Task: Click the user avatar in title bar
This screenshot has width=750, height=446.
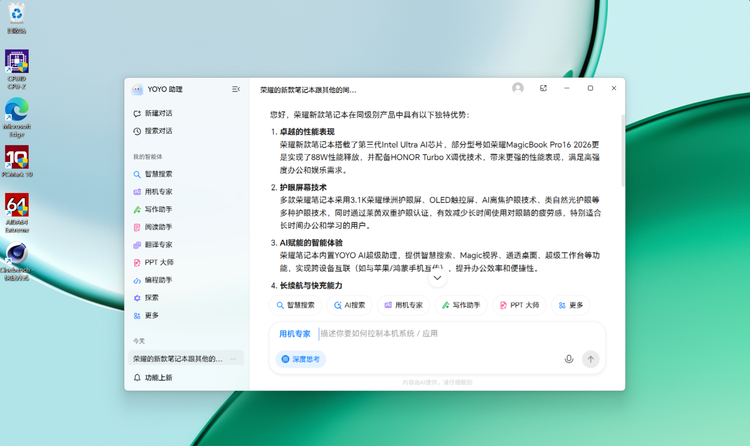Action: pos(518,88)
